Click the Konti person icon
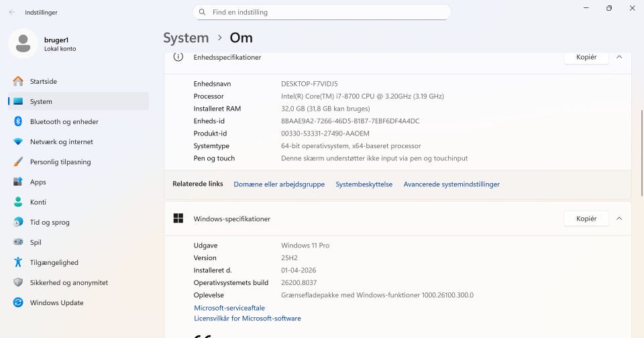Viewport: 644px width, 338px height. pyautogui.click(x=18, y=202)
